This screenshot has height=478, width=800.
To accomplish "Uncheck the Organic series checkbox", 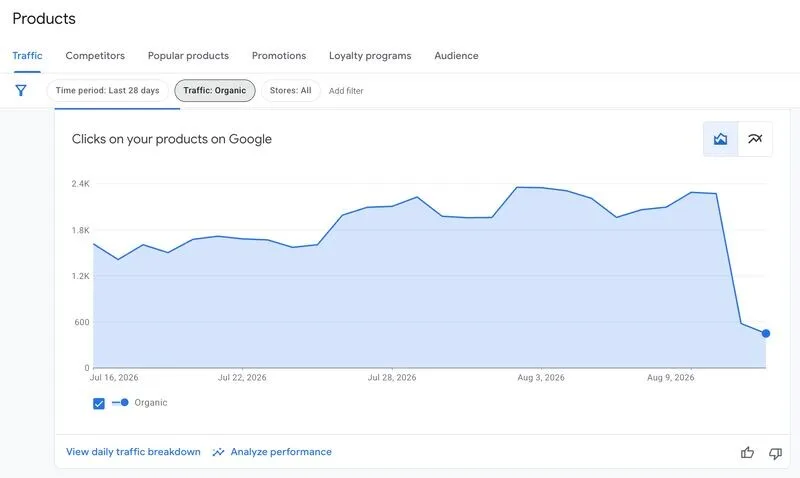I will coord(99,404).
